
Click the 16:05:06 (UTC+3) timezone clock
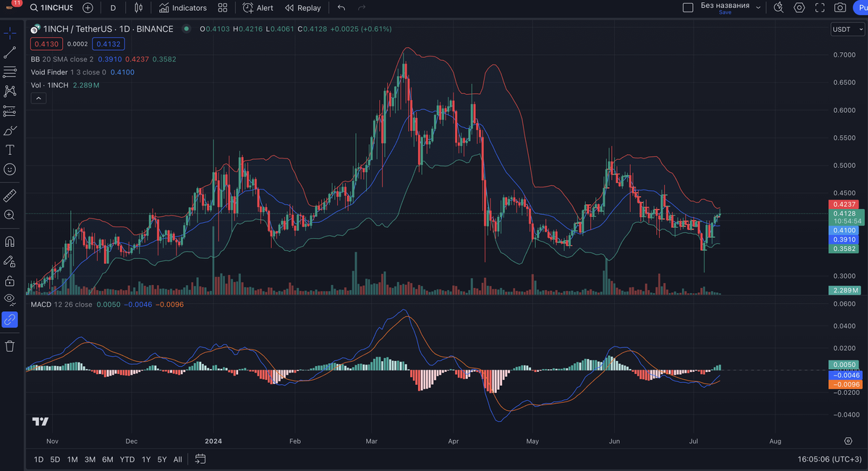828,459
